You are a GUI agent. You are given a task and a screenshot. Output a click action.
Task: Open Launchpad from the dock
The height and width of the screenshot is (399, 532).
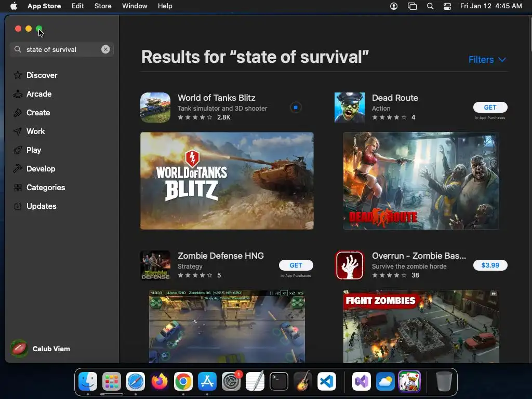point(112,381)
